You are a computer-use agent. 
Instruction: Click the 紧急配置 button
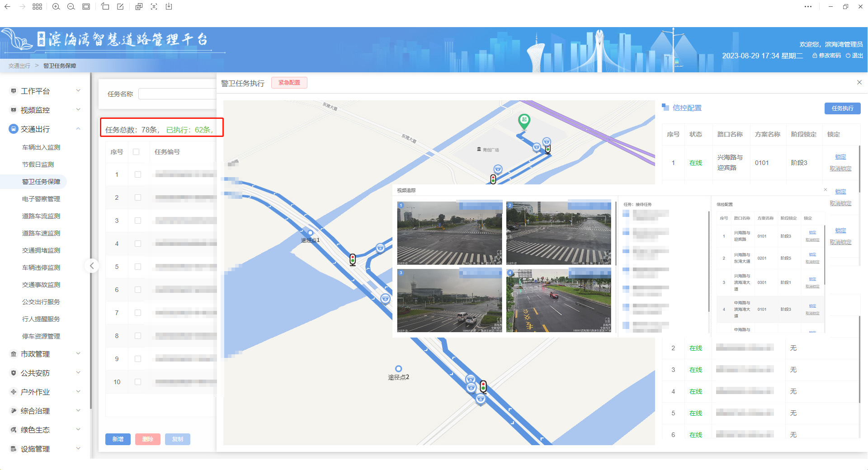(289, 83)
